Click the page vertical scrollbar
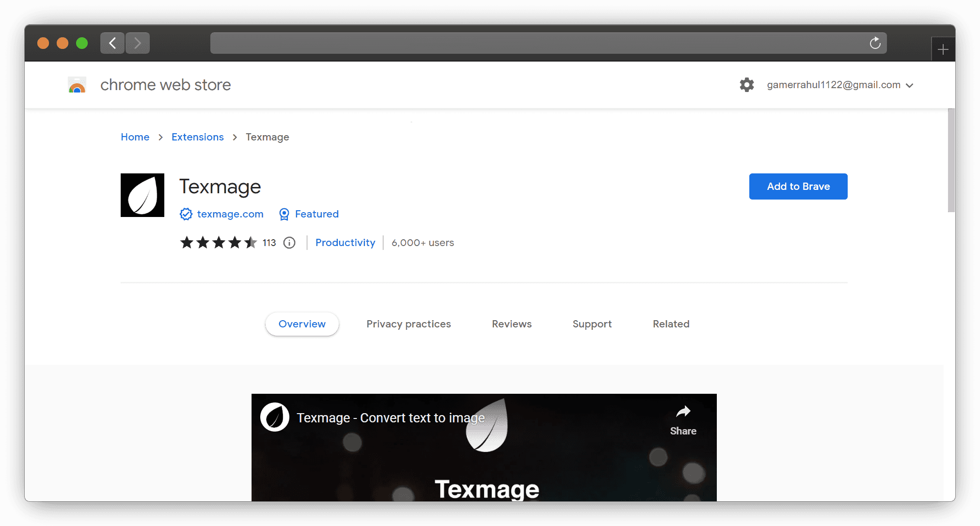 pos(951,160)
